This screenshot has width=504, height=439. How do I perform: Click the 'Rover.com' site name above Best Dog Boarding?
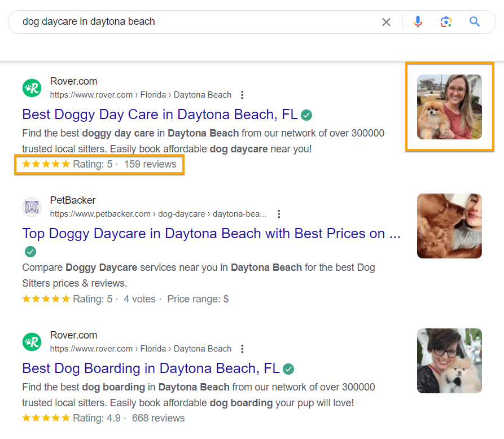pyautogui.click(x=73, y=335)
